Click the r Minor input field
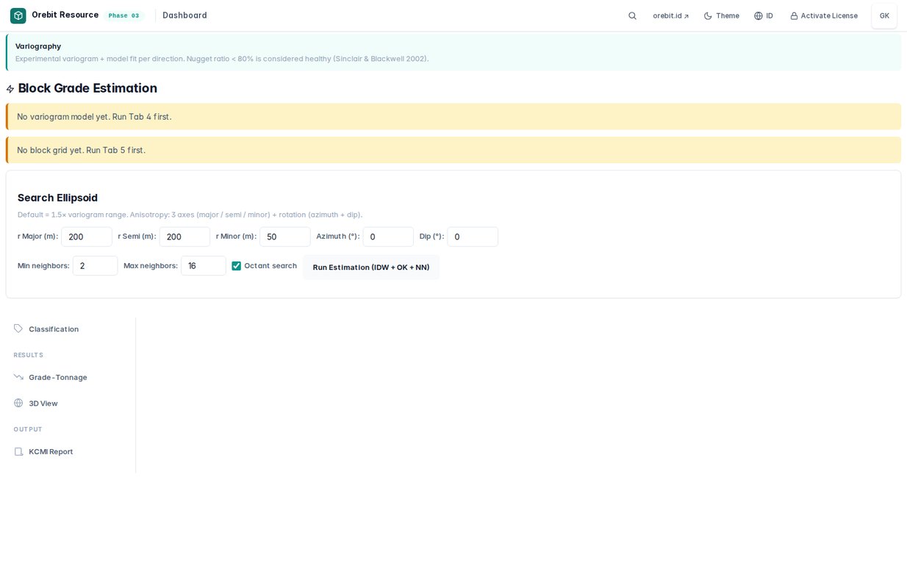Screen dimensions: 907x588 coord(285,237)
